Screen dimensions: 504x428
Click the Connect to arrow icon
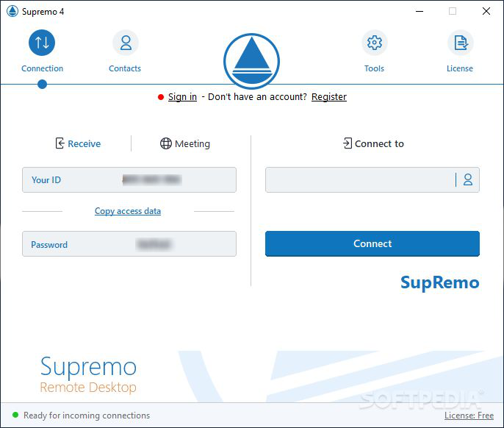(348, 143)
